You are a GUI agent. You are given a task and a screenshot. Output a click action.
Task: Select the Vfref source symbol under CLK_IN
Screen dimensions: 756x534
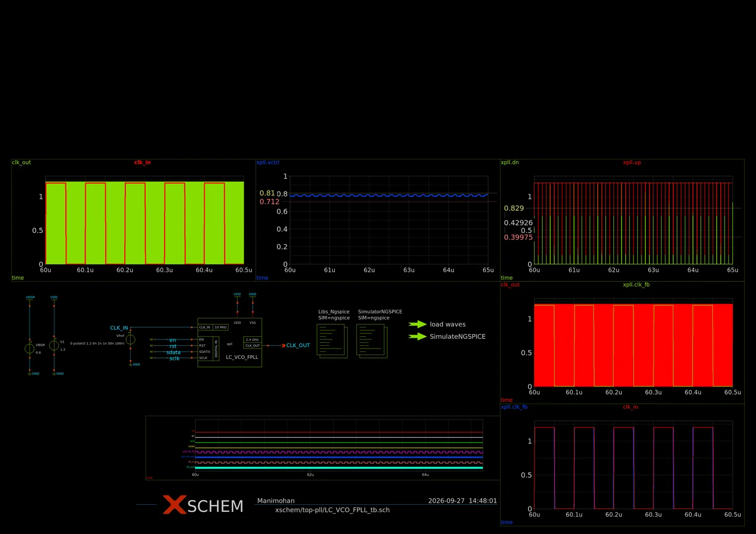130,339
